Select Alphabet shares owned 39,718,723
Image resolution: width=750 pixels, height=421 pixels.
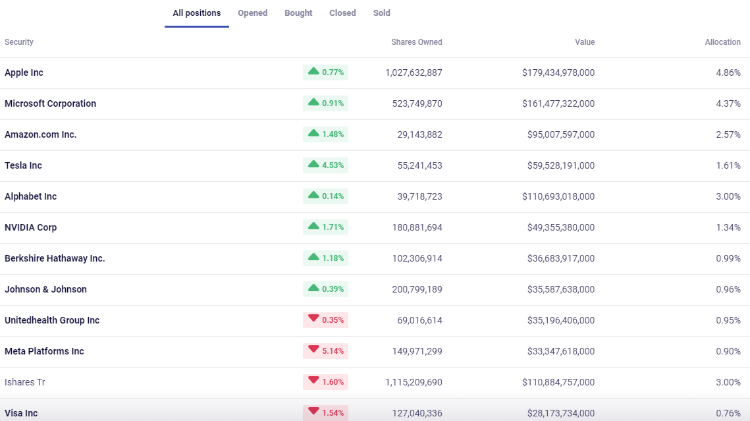[x=419, y=197]
